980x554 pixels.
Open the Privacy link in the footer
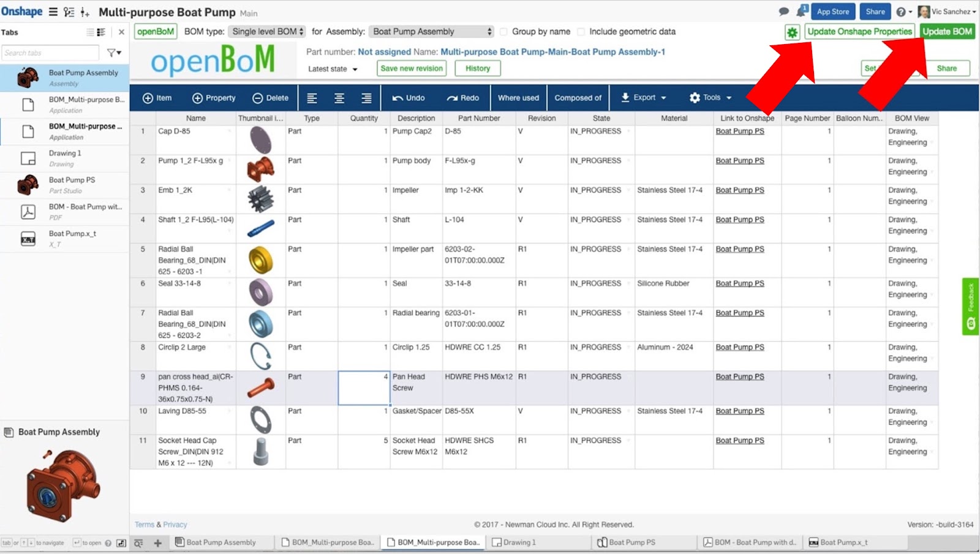point(175,525)
